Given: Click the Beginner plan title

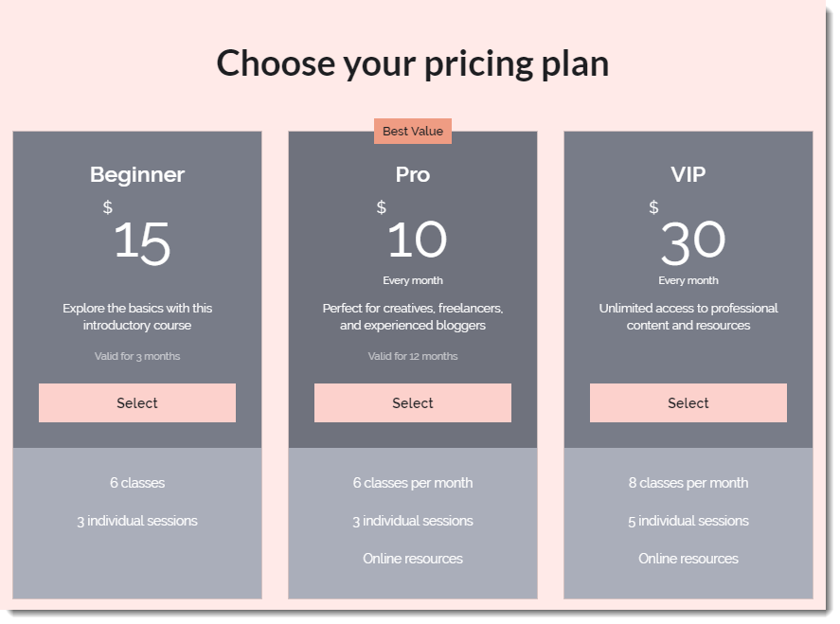Looking at the screenshot, I should point(136,174).
